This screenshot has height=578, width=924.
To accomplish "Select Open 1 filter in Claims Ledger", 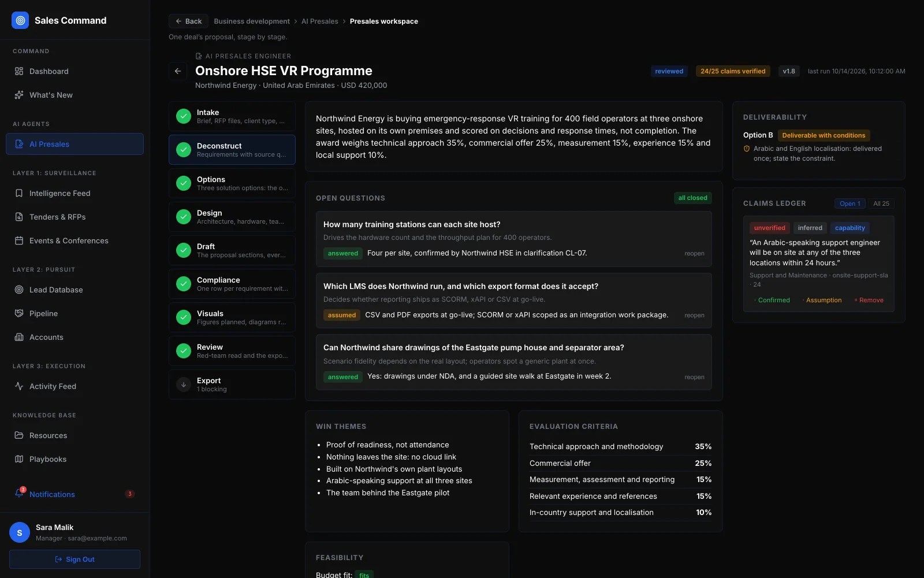I will pyautogui.click(x=850, y=203).
